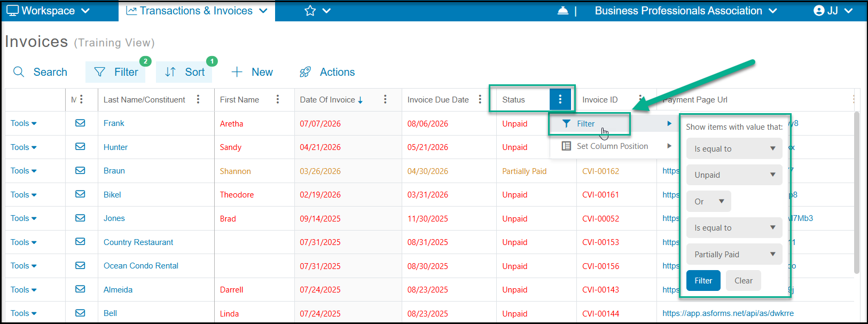Expand Tools menu in Jones row
Viewport: 868px width, 324px height.
click(x=24, y=218)
